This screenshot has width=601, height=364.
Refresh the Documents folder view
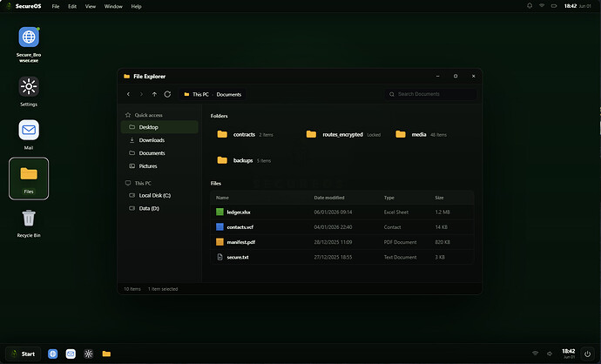167,94
